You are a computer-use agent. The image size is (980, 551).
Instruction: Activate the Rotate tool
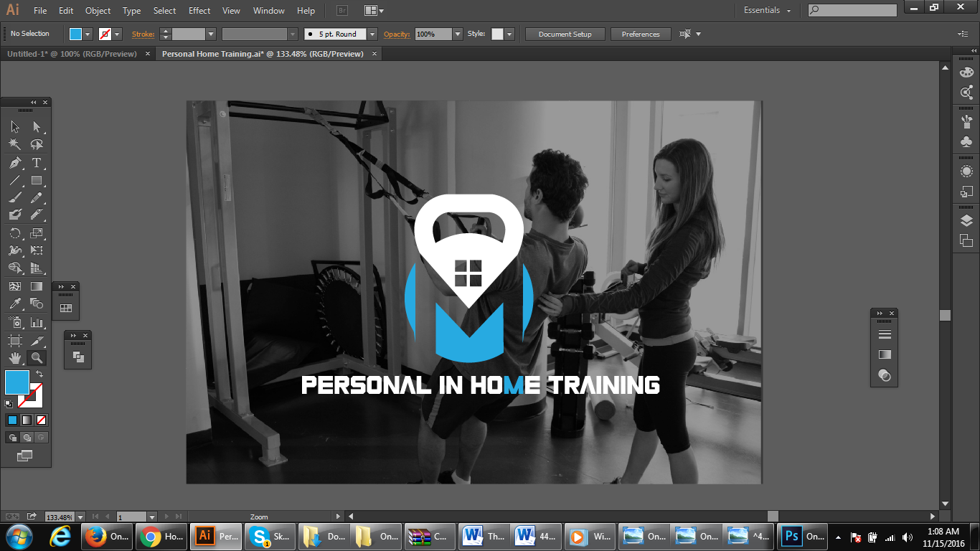[x=15, y=233]
